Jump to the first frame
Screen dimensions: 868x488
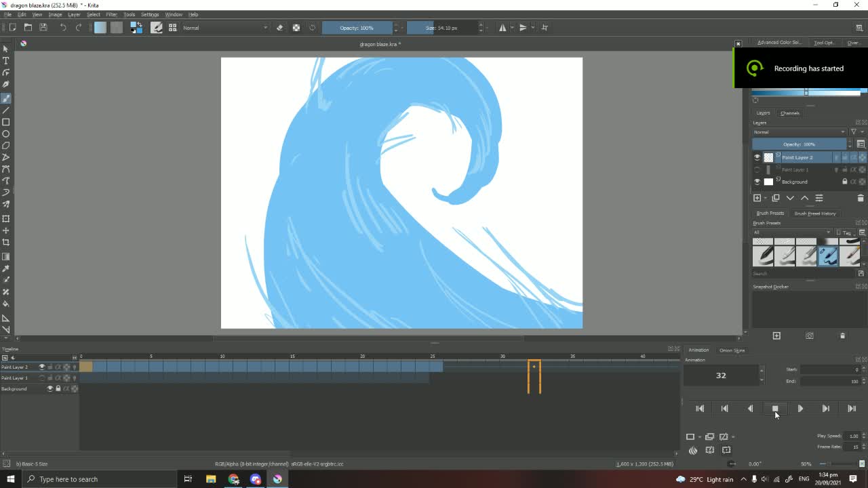700,409
